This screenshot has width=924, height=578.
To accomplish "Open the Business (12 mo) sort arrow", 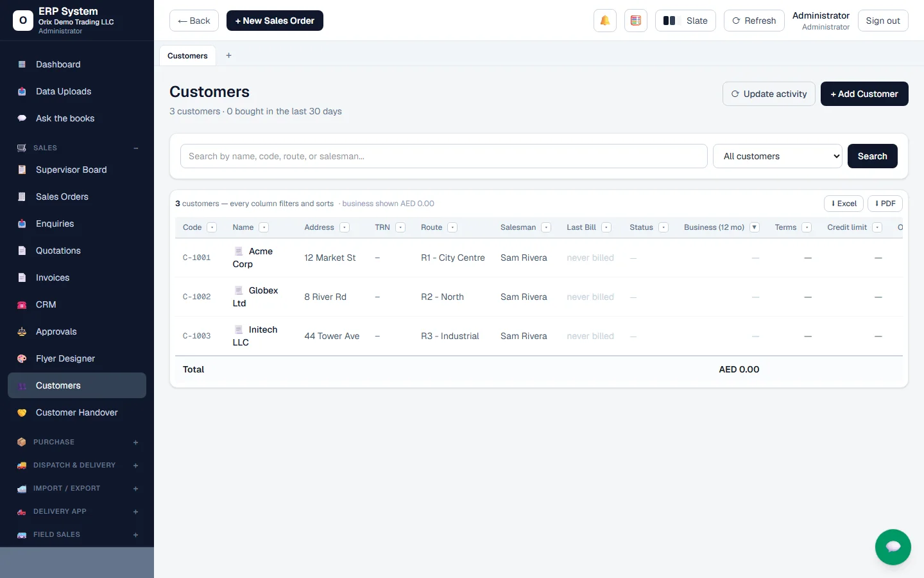I will (x=755, y=227).
